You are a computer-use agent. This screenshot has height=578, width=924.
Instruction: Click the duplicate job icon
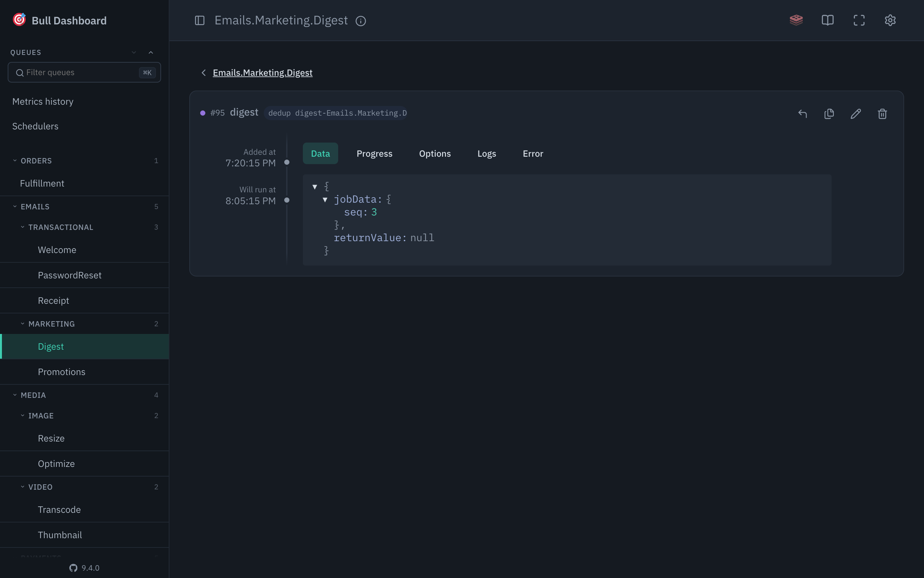click(829, 114)
